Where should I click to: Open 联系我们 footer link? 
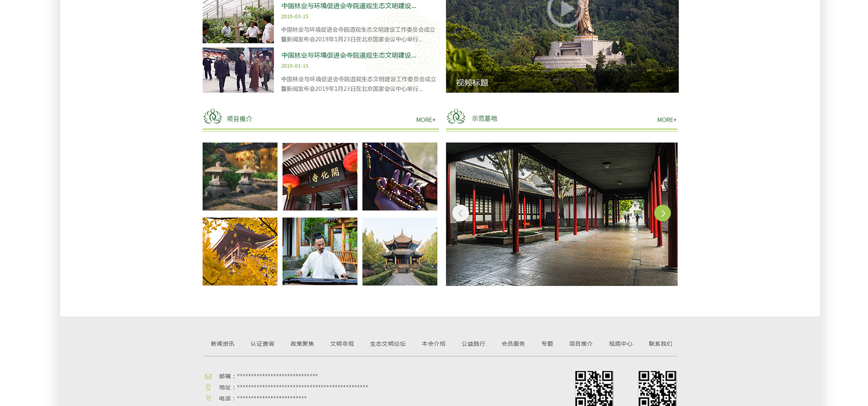(x=660, y=344)
